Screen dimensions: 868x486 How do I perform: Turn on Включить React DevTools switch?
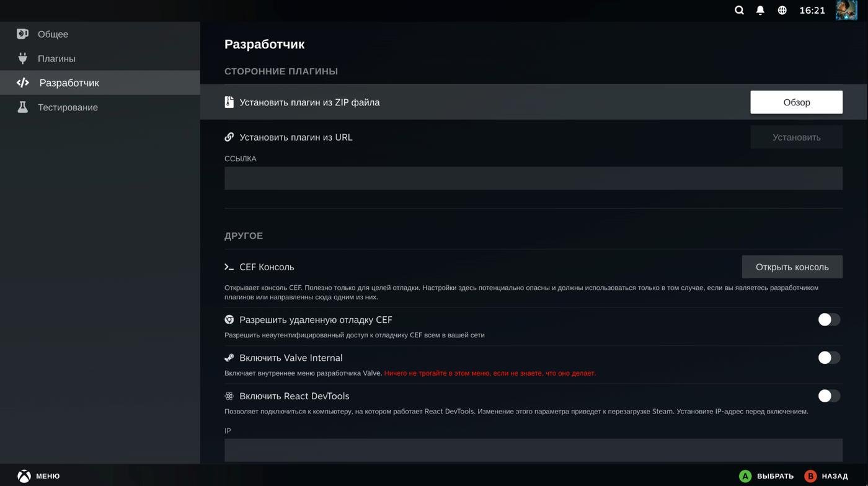click(x=829, y=396)
